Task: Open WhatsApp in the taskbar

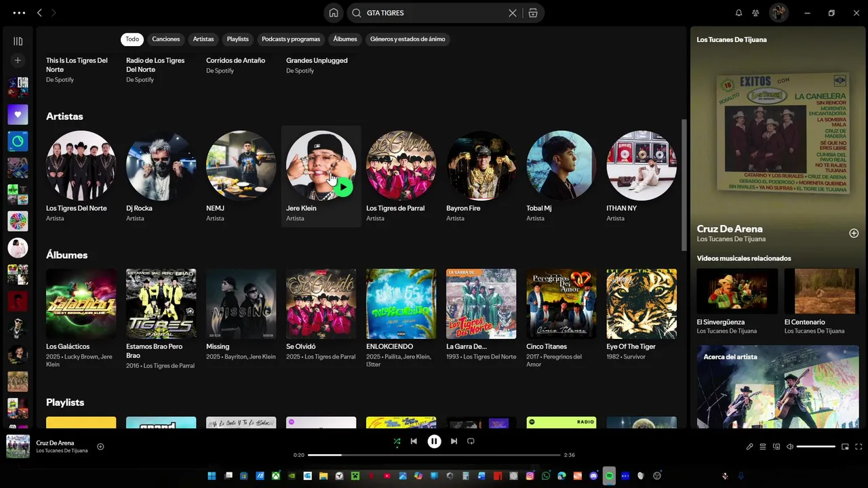Action: 546,476
